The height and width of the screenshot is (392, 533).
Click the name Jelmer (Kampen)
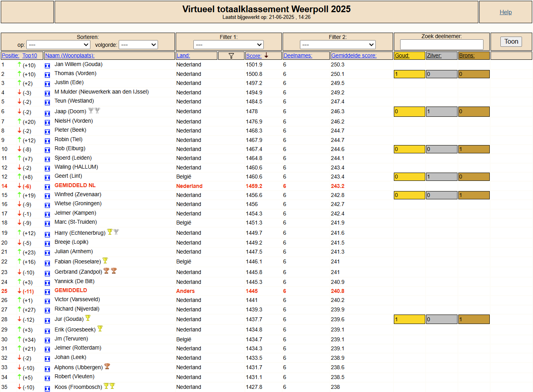75,213
